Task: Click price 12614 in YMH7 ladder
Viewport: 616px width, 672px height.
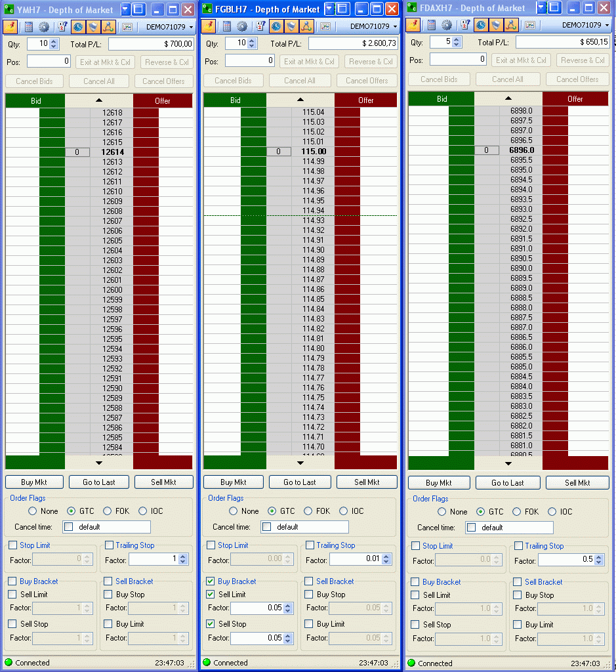Action: click(x=113, y=152)
